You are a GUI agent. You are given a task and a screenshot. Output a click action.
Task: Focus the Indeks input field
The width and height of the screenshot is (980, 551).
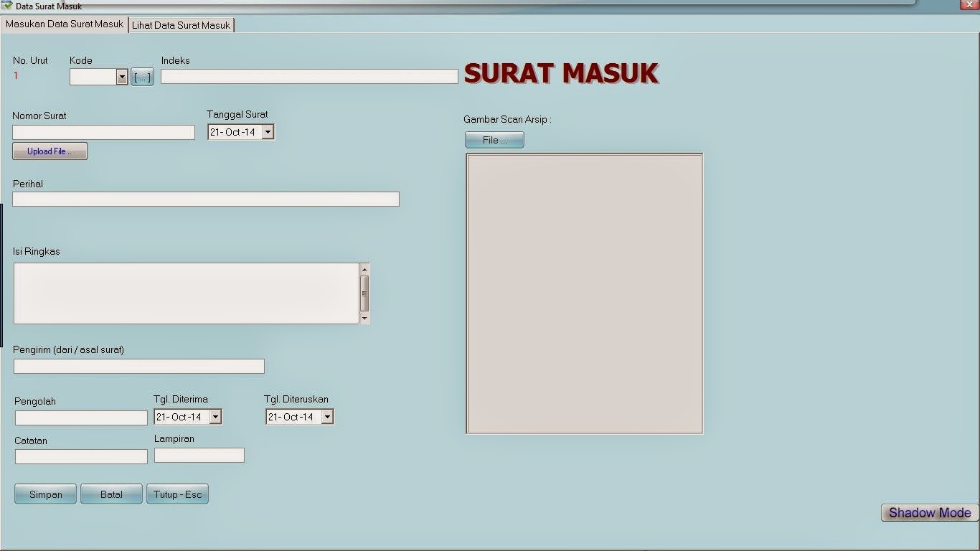(x=309, y=76)
